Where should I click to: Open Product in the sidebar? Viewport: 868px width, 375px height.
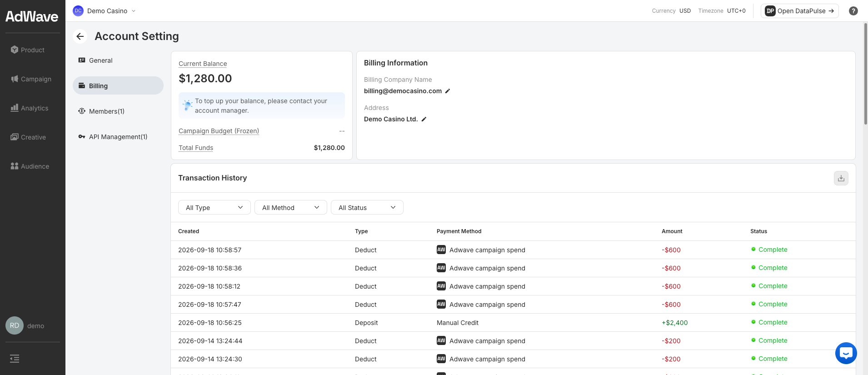pos(28,50)
